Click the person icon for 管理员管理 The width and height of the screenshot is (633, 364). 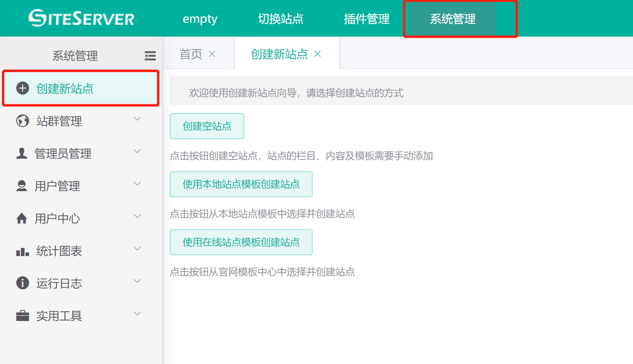tap(22, 153)
